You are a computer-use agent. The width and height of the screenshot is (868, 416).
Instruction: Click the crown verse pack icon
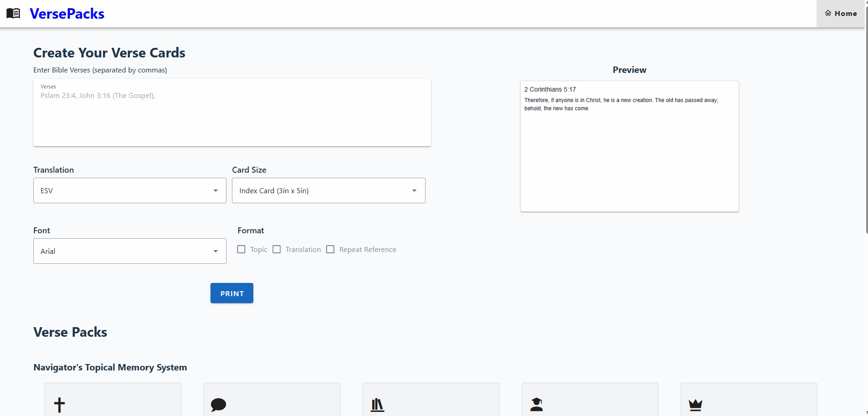(x=695, y=405)
